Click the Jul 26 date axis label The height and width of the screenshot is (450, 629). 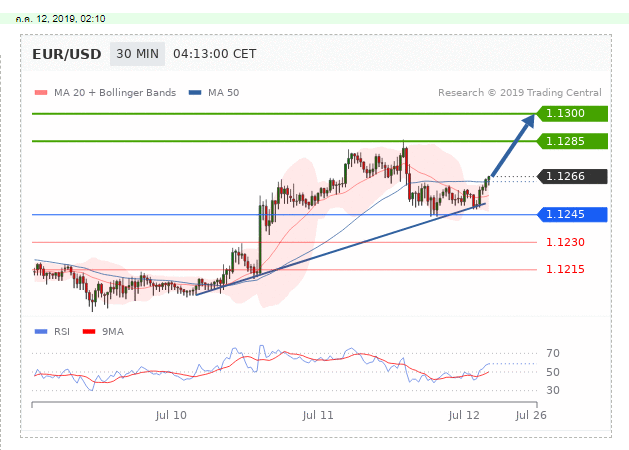[x=531, y=415]
